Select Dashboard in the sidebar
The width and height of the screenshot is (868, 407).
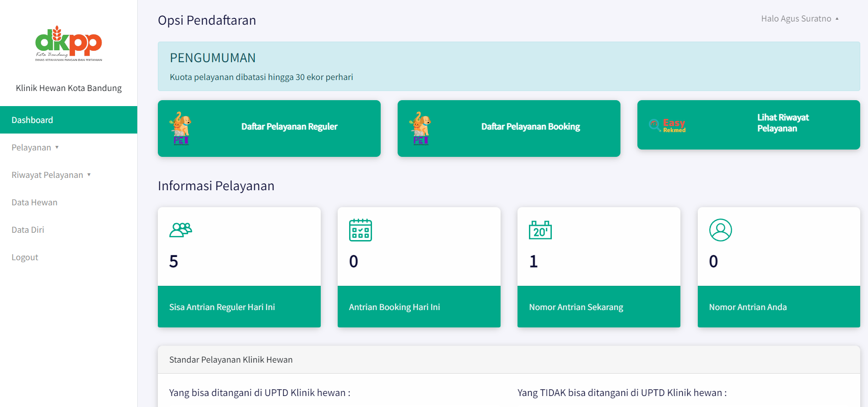tap(32, 120)
